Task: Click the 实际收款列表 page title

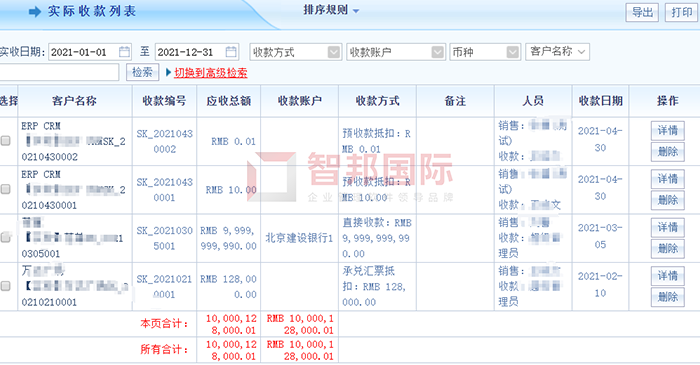Action: click(92, 11)
